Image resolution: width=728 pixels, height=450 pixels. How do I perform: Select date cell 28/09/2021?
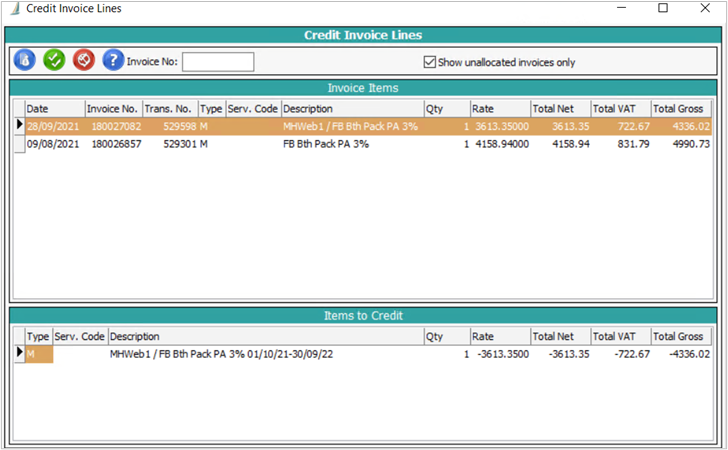click(53, 126)
